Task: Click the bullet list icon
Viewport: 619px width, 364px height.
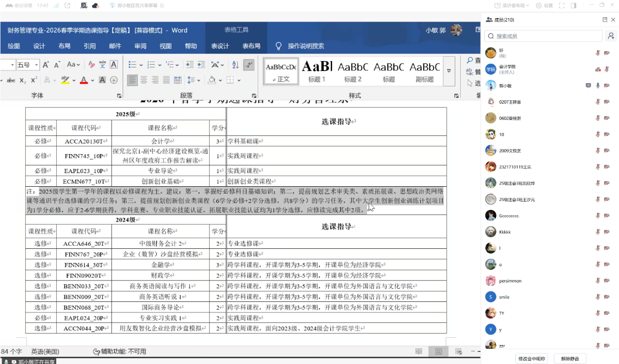Action: point(132,65)
